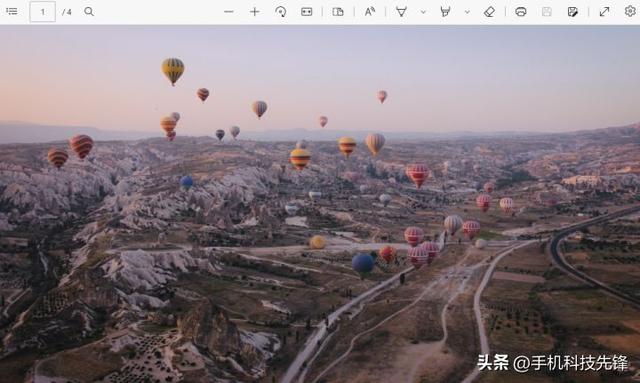The width and height of the screenshot is (640, 383).
Task: Click the '/ 4' total page count
Action: [x=67, y=12]
